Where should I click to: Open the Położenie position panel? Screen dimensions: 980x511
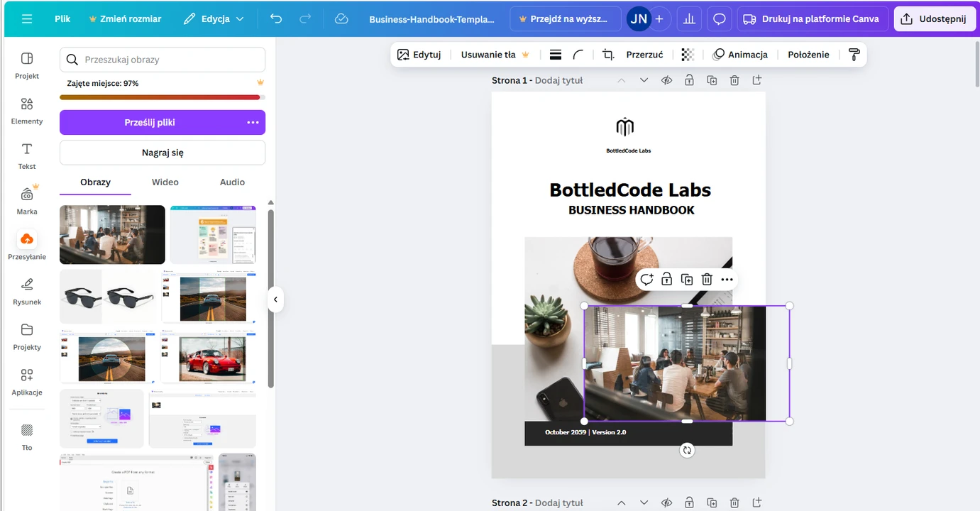pyautogui.click(x=808, y=55)
